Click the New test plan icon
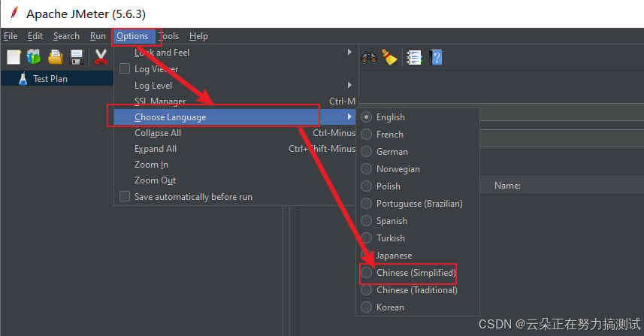Screen dimensions: 644x336 click(14, 57)
